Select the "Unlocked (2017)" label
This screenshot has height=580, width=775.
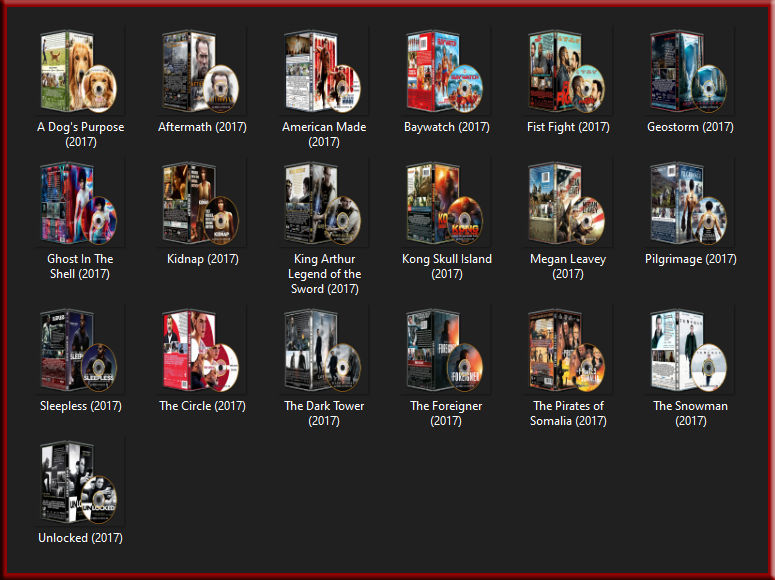click(x=81, y=538)
